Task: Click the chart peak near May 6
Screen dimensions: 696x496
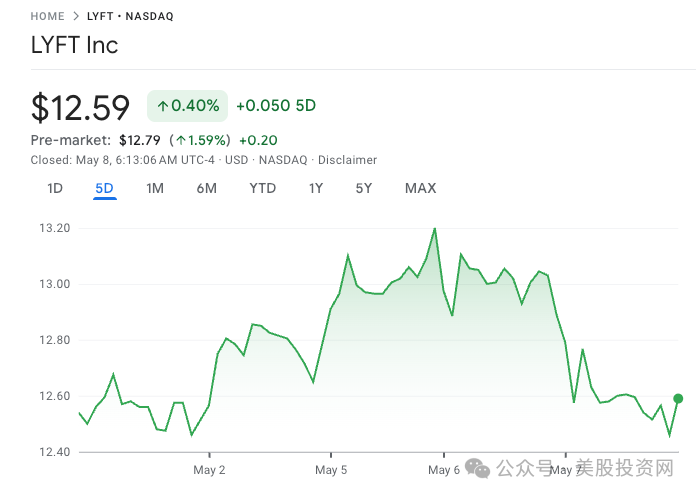Action: (435, 229)
